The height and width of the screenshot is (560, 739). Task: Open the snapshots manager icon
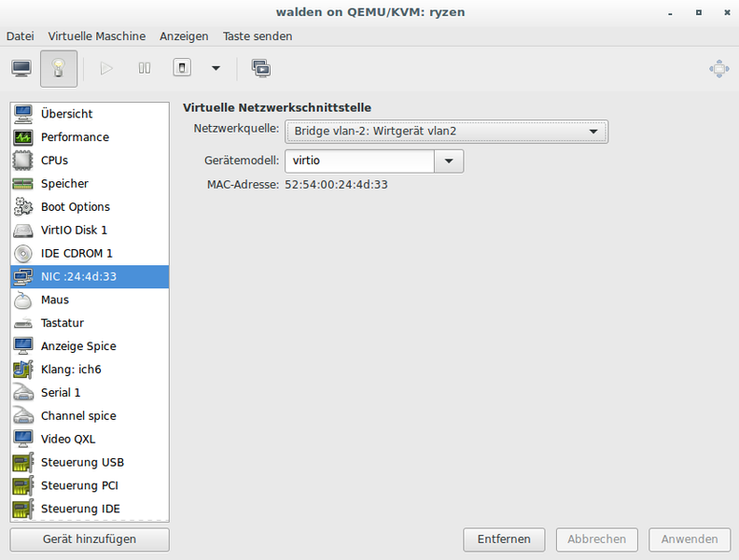[261, 68]
